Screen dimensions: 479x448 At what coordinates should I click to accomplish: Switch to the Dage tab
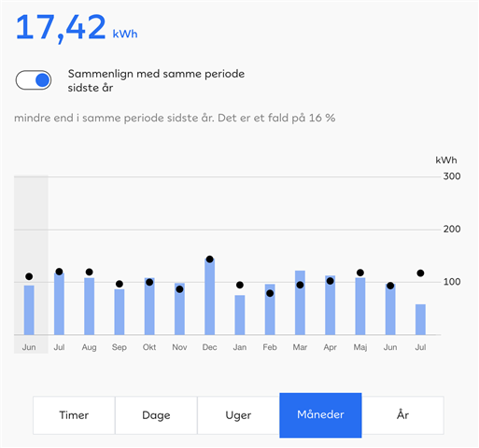tap(156, 415)
